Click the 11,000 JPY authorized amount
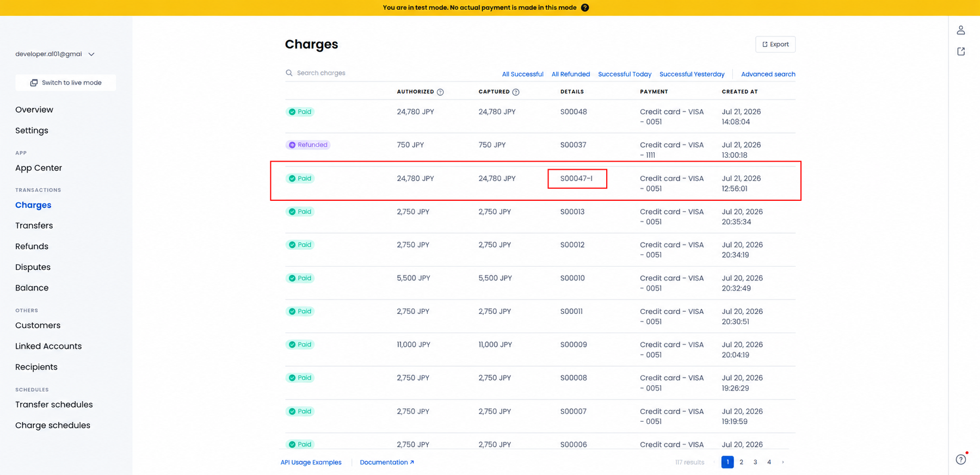This screenshot has width=980, height=475. (414, 344)
